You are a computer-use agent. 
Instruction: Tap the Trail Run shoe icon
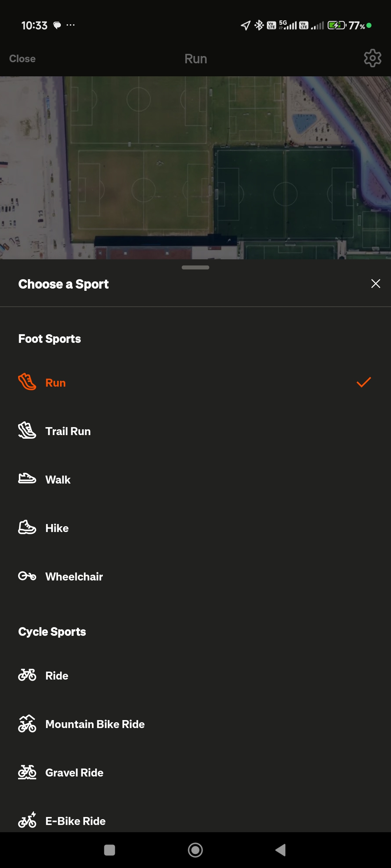[x=27, y=430]
